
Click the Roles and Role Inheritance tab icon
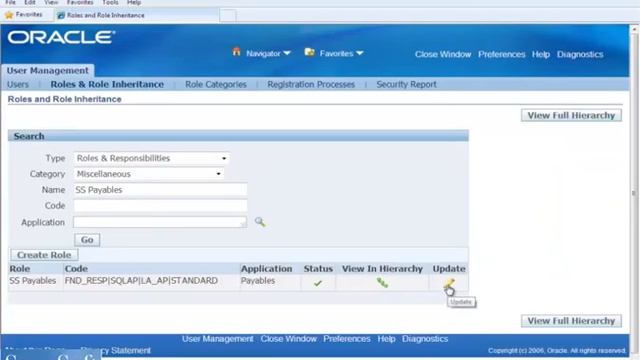[x=61, y=16]
